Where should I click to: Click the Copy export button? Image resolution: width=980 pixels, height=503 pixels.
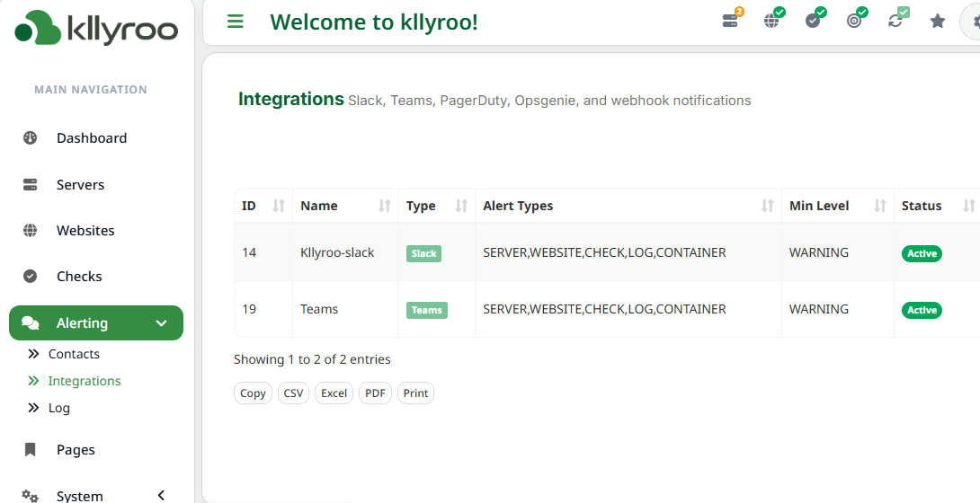click(x=254, y=393)
